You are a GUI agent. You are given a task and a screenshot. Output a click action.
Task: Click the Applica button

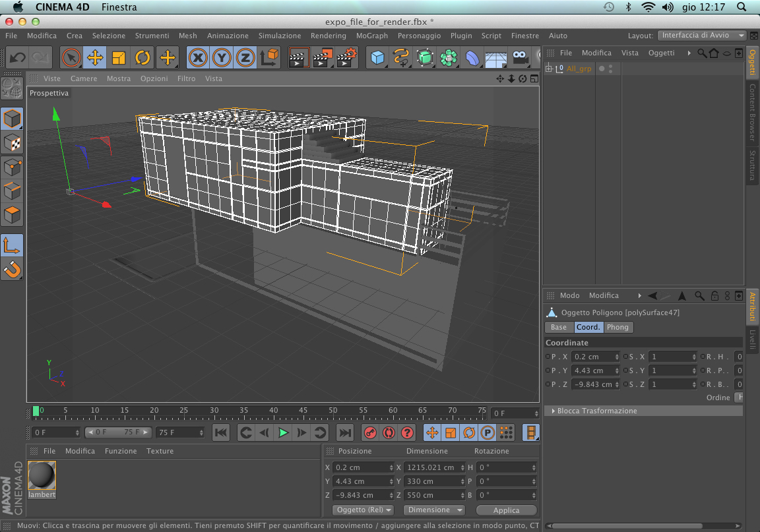[x=506, y=510]
